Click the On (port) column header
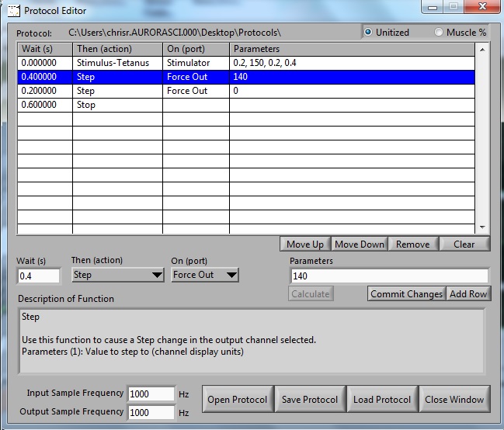The image size is (504, 430). click(x=196, y=49)
